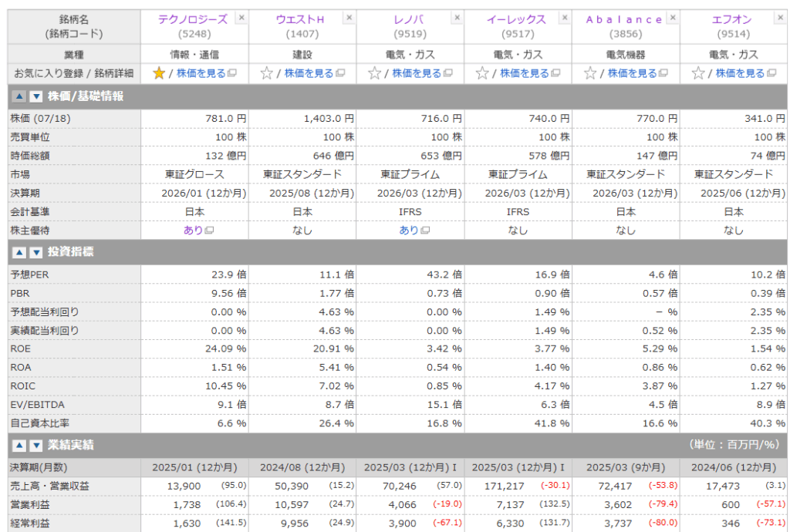Click the 24.09 % ROE value

tap(226, 348)
